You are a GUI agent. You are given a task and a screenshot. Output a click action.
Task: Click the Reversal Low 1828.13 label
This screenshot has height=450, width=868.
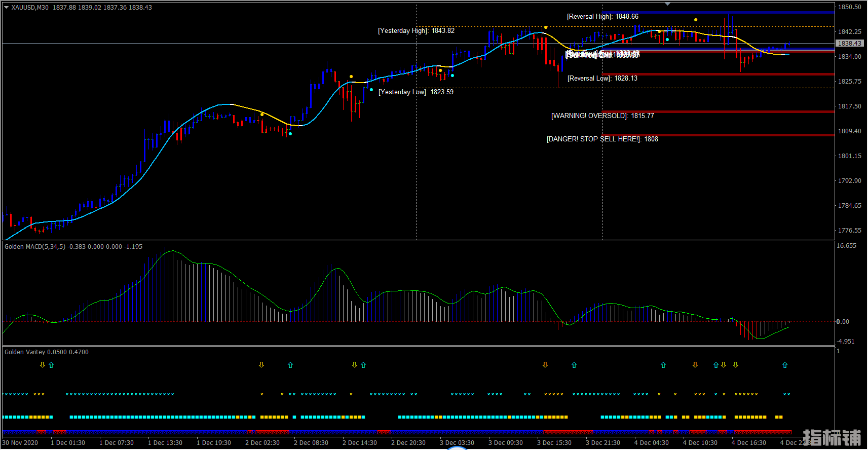602,79
